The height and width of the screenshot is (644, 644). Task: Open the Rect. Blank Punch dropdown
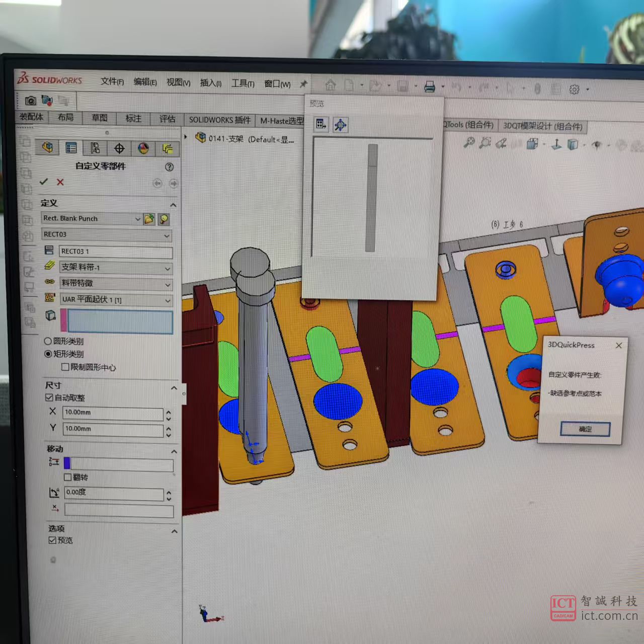(x=137, y=219)
